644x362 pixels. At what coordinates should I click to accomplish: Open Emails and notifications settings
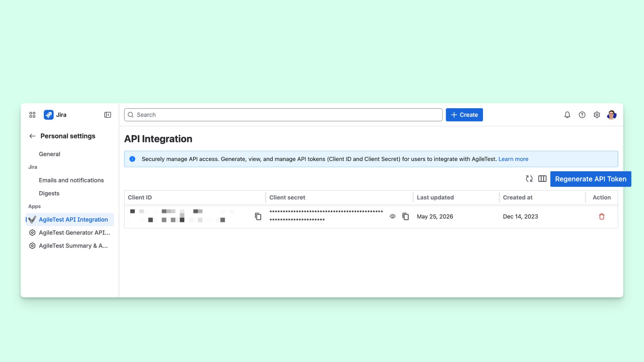[71, 180]
